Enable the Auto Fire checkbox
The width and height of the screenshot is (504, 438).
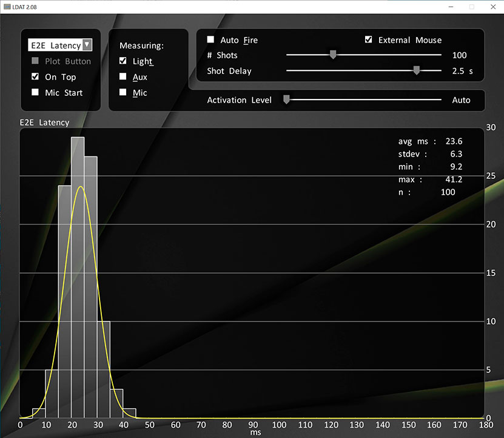(210, 39)
